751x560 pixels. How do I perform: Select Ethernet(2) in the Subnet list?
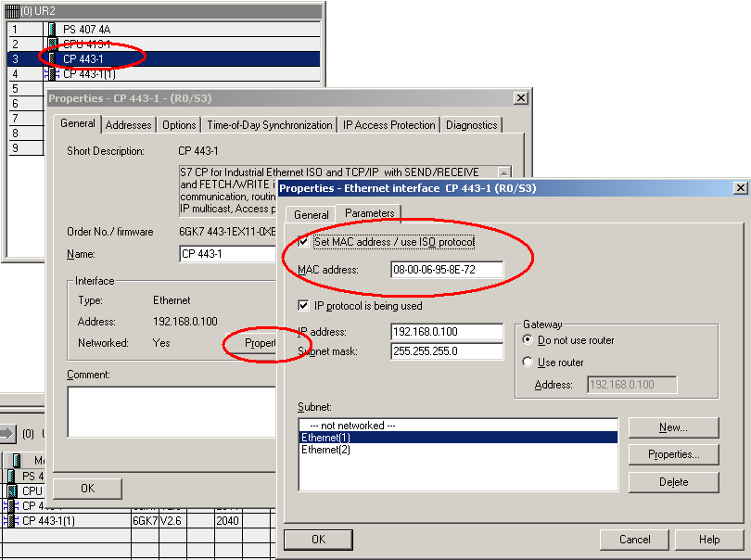click(x=325, y=450)
